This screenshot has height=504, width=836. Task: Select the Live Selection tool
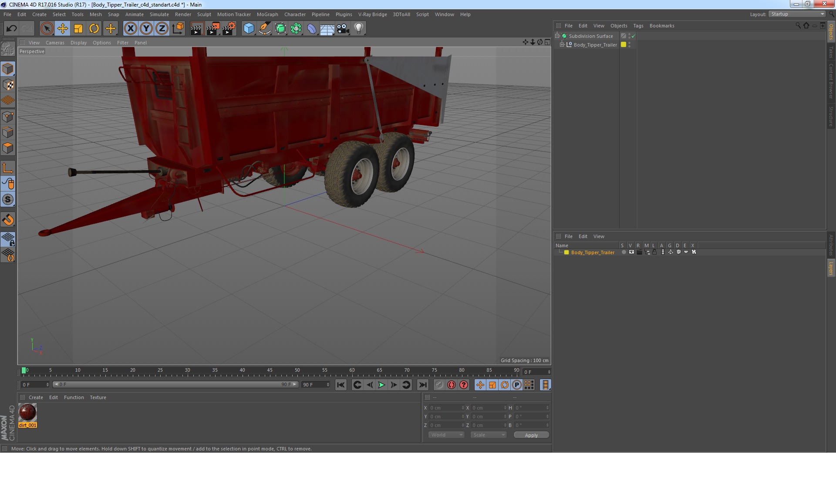pyautogui.click(x=47, y=29)
